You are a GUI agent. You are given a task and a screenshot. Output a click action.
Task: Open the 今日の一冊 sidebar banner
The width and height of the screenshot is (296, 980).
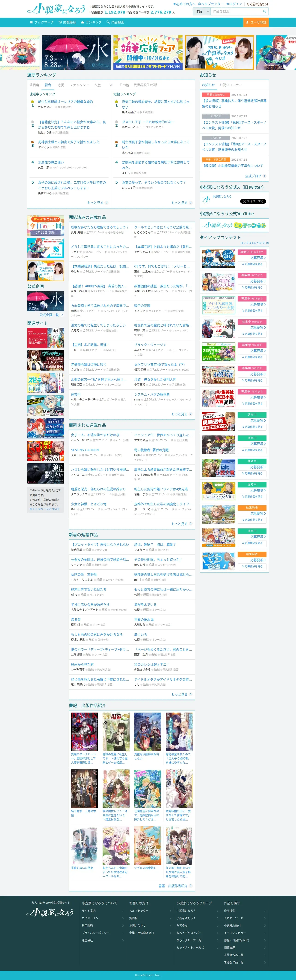45,226
